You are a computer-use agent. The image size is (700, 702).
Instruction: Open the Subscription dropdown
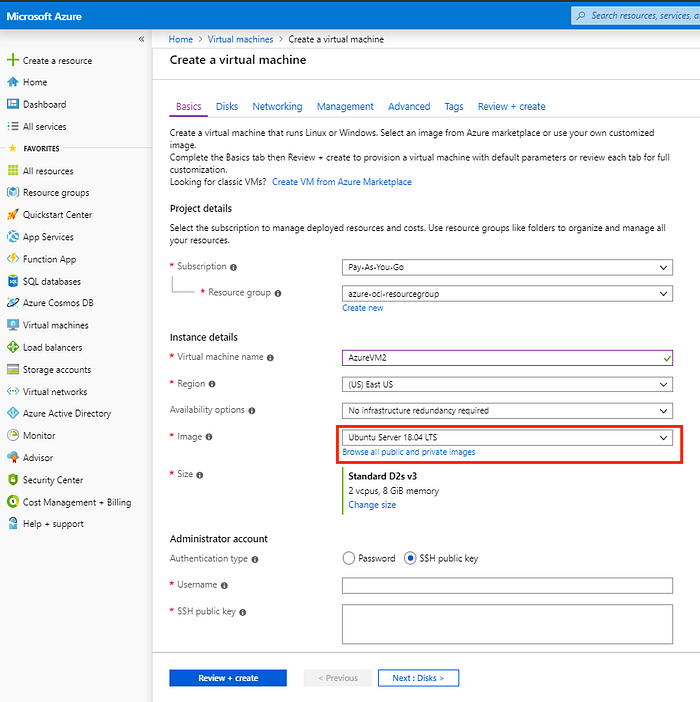pos(507,267)
